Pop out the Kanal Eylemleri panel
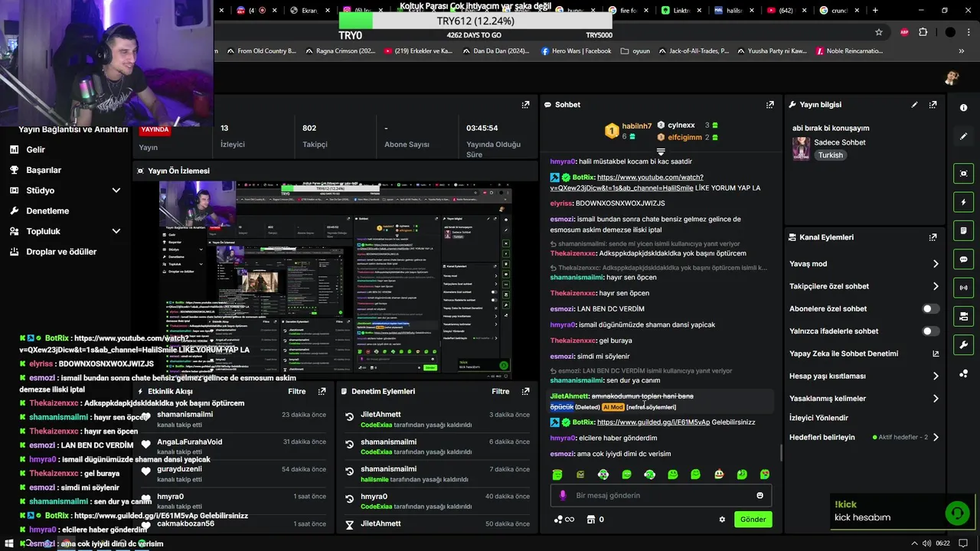The width and height of the screenshot is (980, 551). tap(933, 237)
